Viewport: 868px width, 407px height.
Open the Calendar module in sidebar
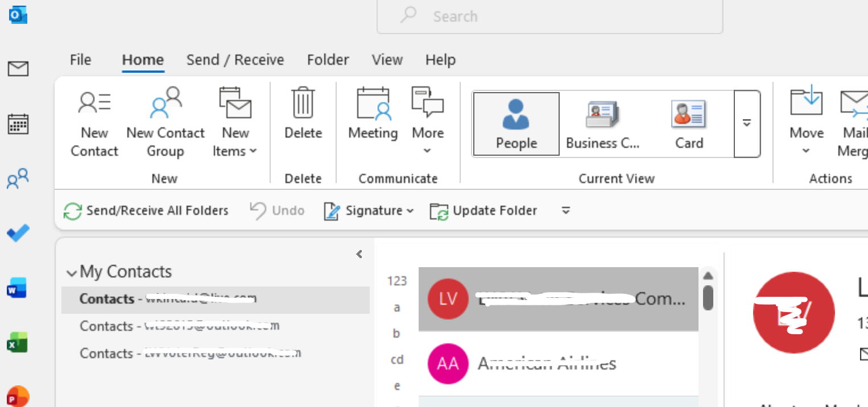click(18, 123)
